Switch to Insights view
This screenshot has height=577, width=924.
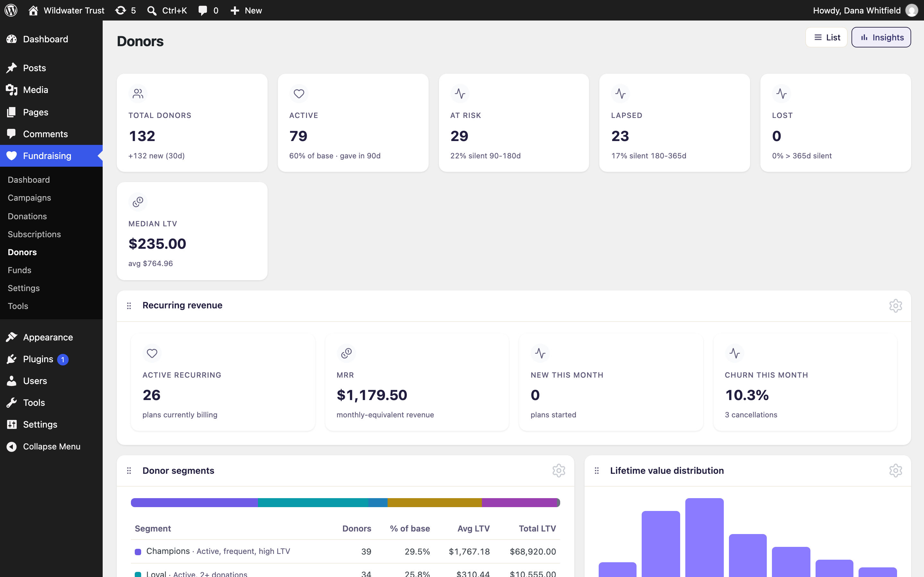point(881,38)
